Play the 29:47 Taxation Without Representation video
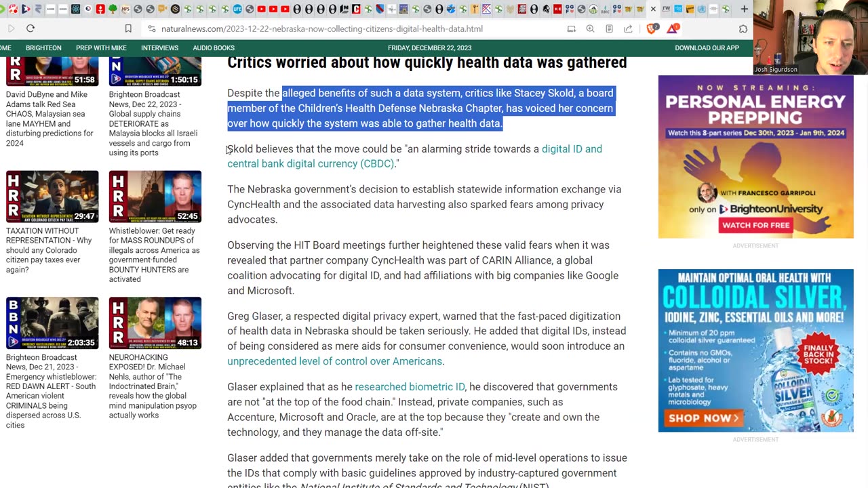This screenshot has height=488, width=868. click(52, 197)
